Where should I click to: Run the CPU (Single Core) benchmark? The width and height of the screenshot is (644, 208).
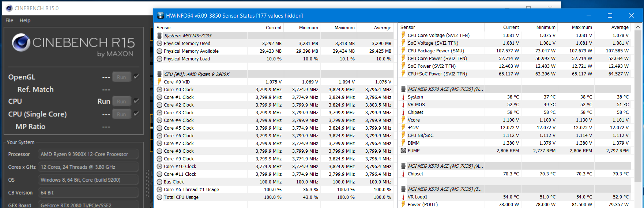click(121, 114)
